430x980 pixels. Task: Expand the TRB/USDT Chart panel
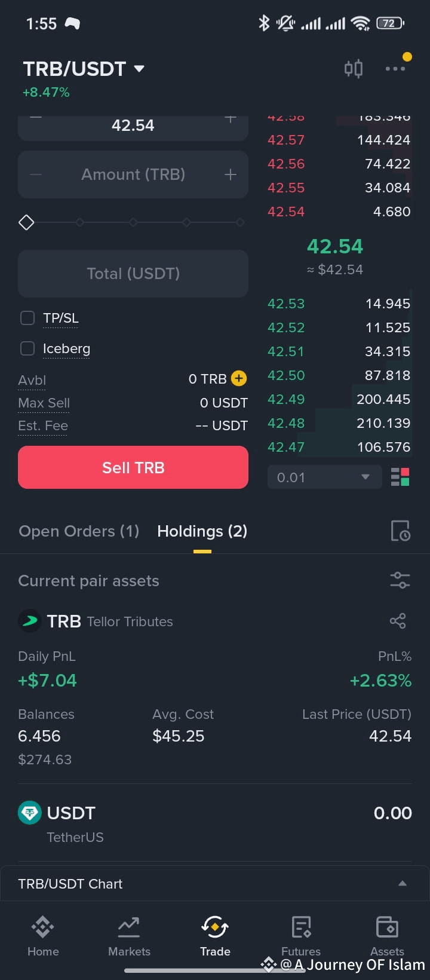pos(215,883)
